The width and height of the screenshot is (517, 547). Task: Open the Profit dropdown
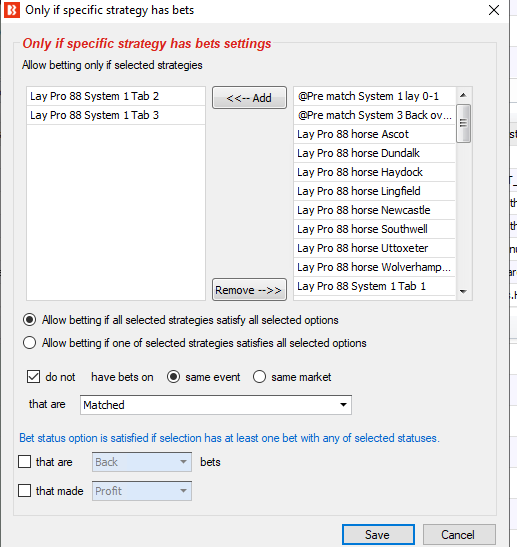click(x=142, y=491)
